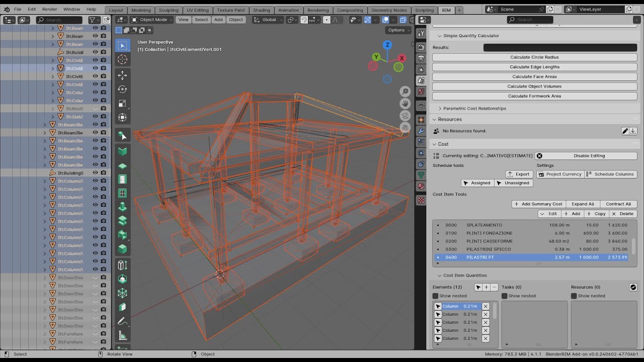Viewport: 644px width, 362px height.
Task: Click Add Summary Cost button
Action: pos(538,204)
